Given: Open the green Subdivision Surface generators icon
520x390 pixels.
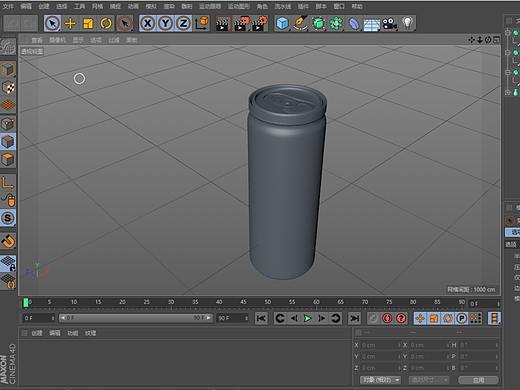Looking at the screenshot, I should click(318, 23).
